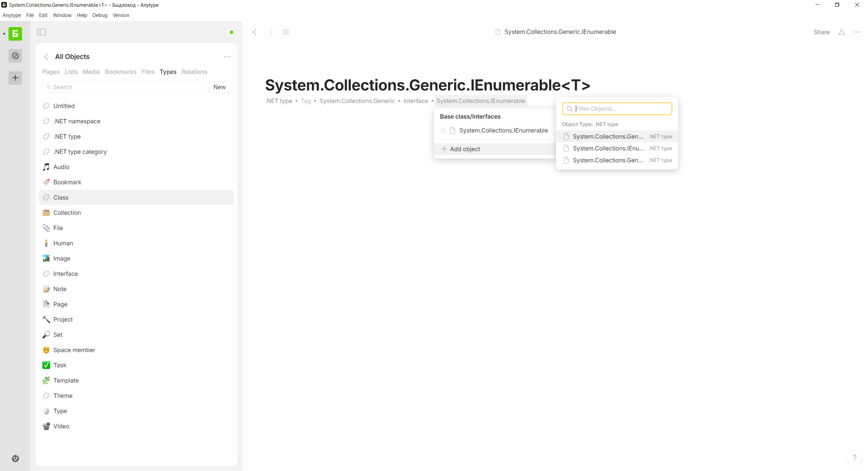Click the help question mark icon

coord(854,457)
